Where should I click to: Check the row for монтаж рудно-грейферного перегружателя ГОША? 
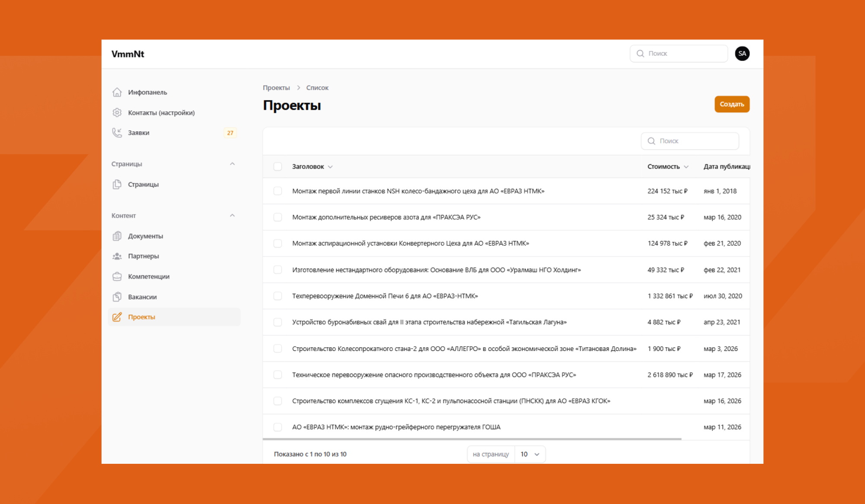coord(278,427)
